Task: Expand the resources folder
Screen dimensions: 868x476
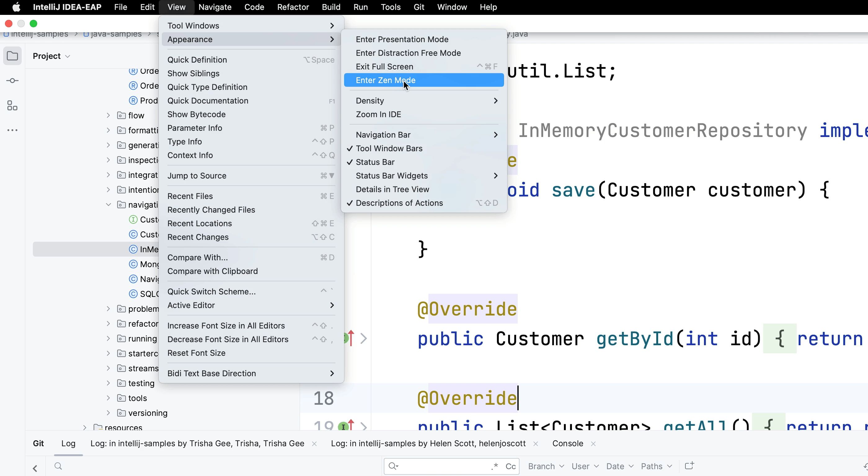Action: point(85,427)
